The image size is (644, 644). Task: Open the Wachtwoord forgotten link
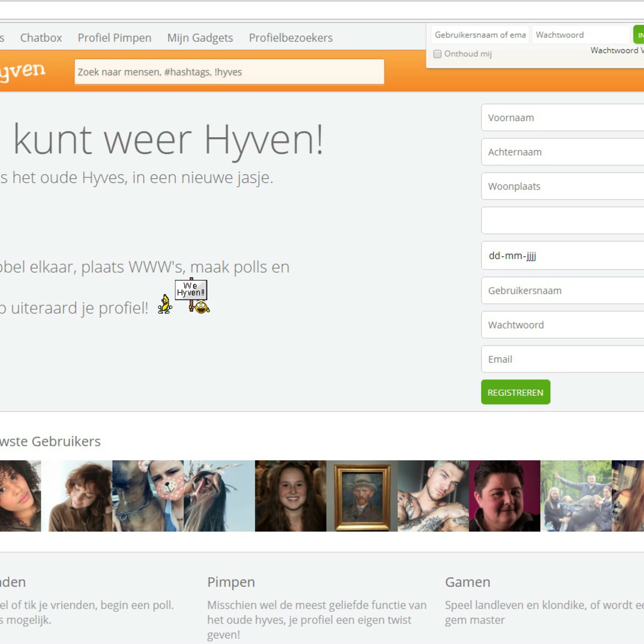tap(617, 50)
